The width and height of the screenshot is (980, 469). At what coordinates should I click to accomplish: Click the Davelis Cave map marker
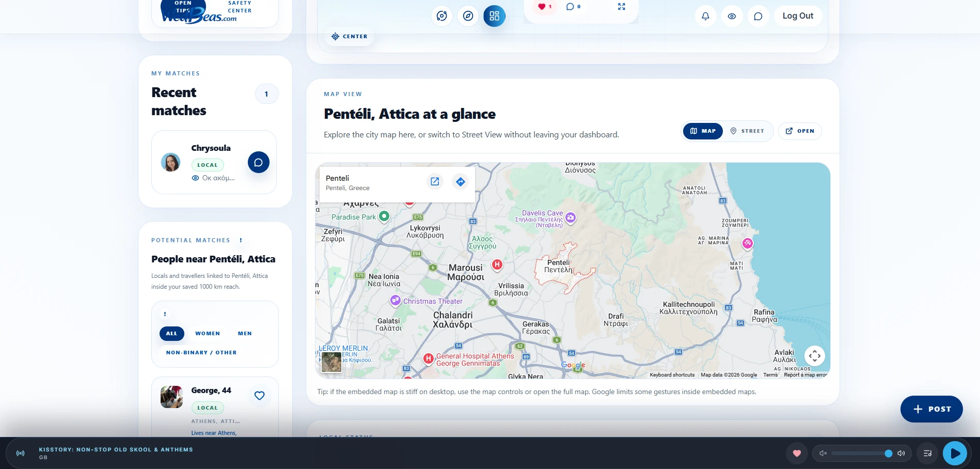(x=571, y=217)
